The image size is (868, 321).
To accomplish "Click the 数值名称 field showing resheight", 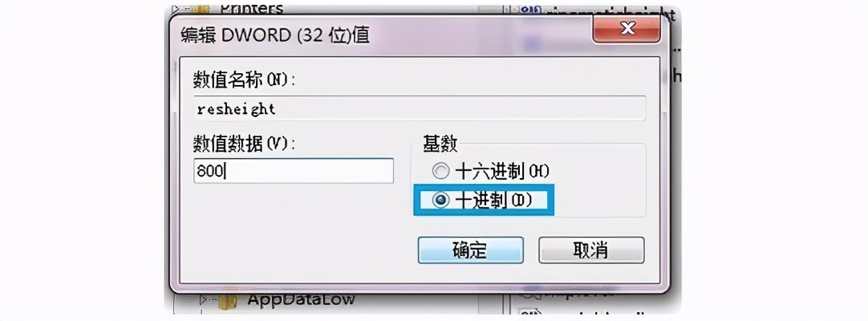I will pyautogui.click(x=419, y=108).
